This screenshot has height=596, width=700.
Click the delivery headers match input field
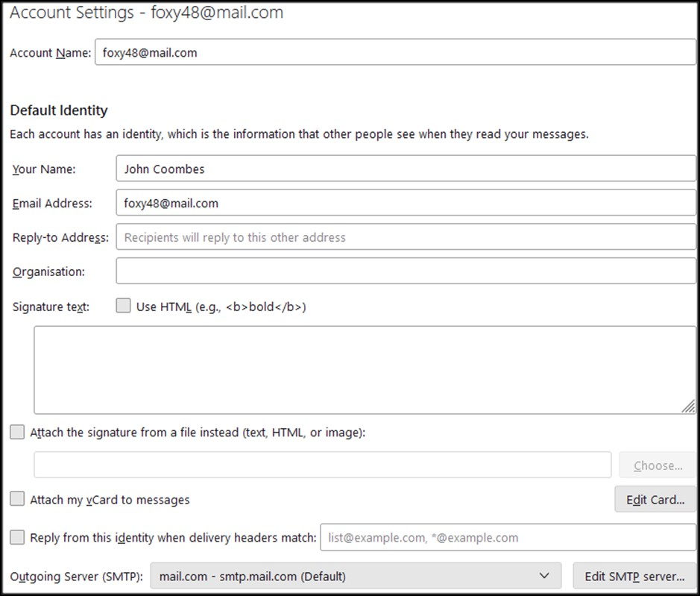[x=508, y=537]
